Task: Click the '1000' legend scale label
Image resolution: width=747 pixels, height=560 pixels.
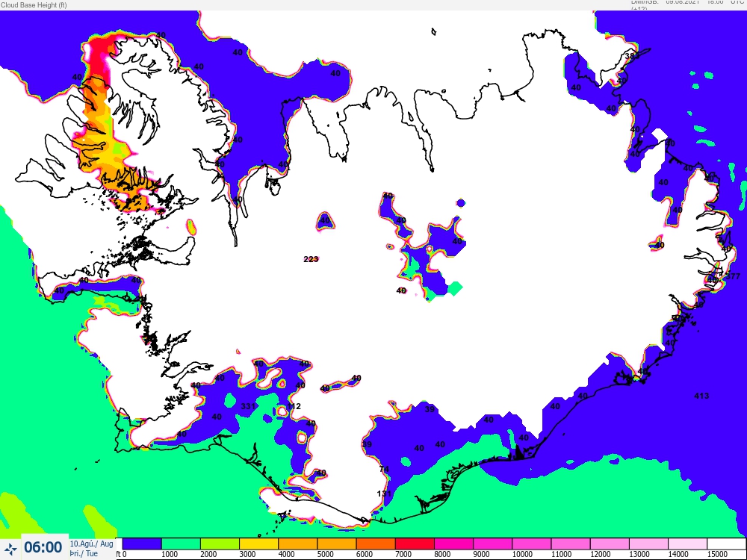Action: [x=170, y=555]
